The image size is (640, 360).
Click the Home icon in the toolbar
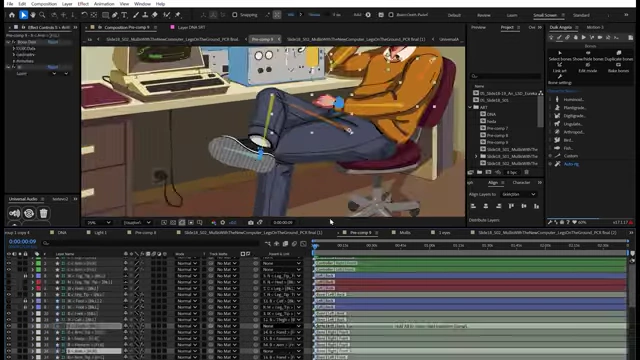click(12, 15)
